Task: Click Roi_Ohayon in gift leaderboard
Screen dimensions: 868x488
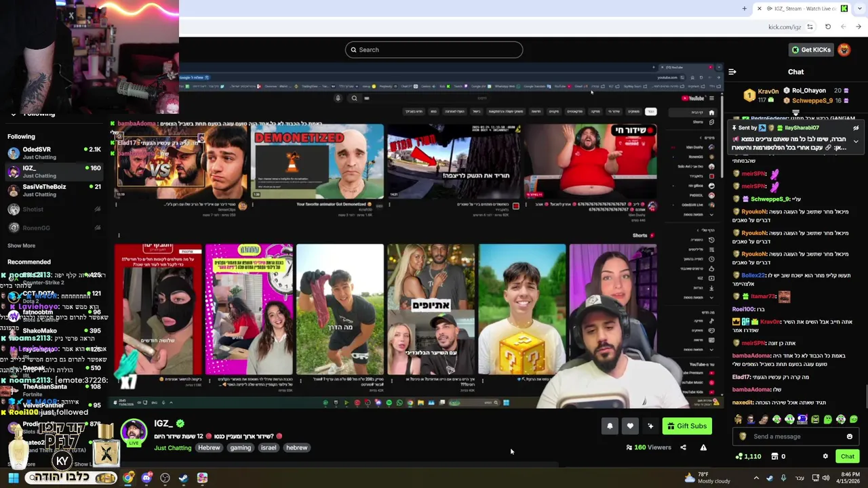Action: pyautogui.click(x=810, y=90)
